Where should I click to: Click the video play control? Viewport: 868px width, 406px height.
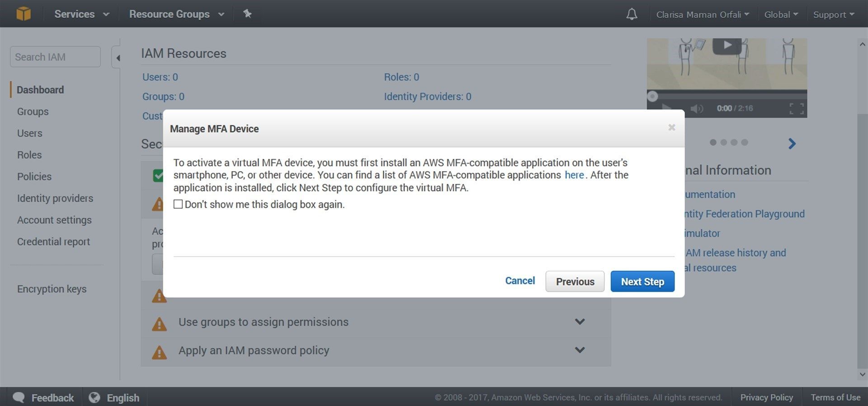point(666,108)
